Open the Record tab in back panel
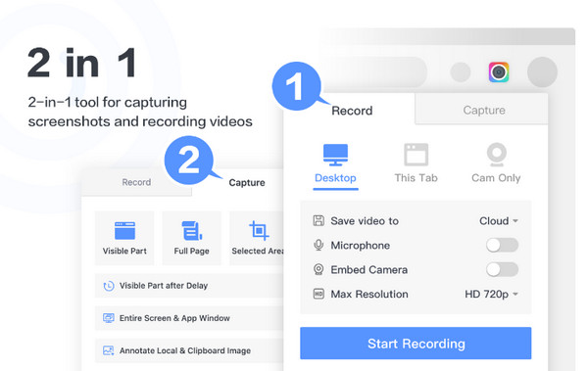Screen dimensions: 588x371 point(136,182)
